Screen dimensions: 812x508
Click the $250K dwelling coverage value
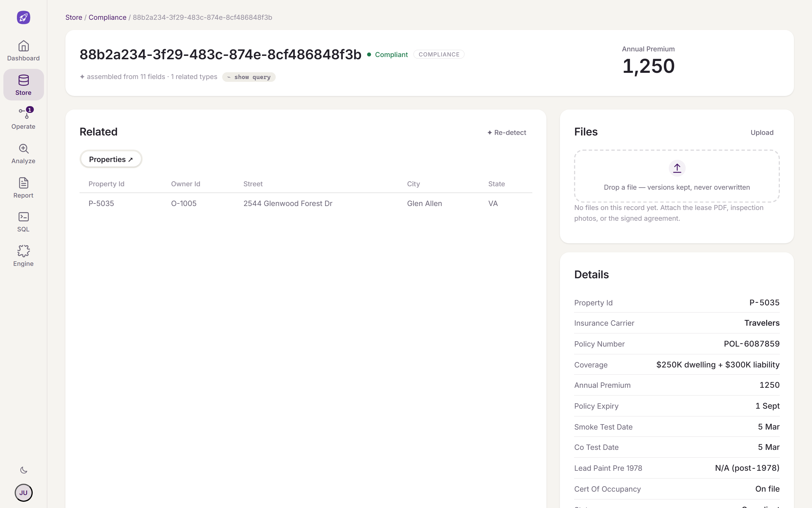point(718,365)
